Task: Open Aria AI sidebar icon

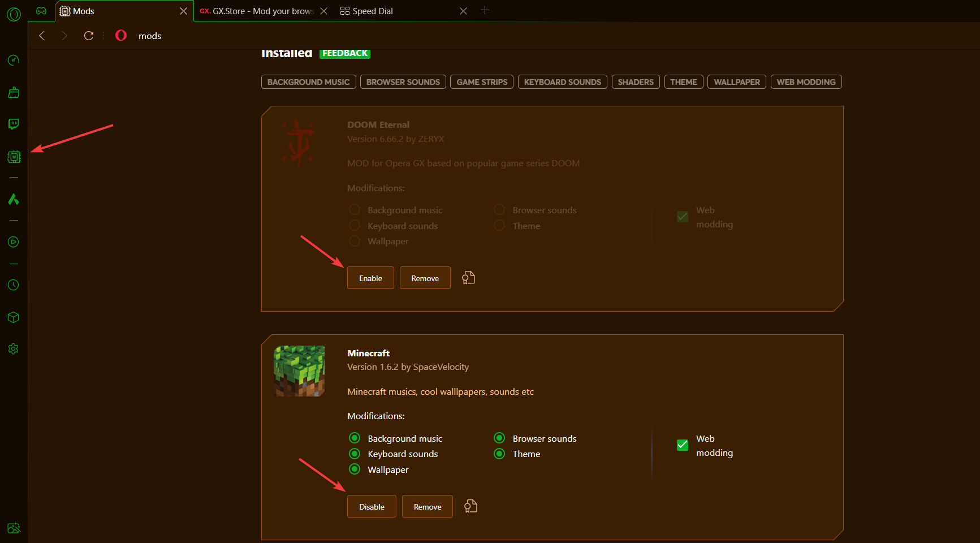Action: coord(14,199)
